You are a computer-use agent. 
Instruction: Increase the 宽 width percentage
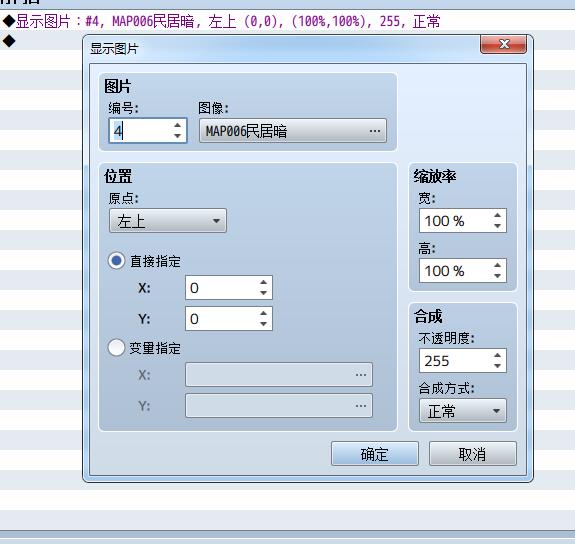(497, 216)
